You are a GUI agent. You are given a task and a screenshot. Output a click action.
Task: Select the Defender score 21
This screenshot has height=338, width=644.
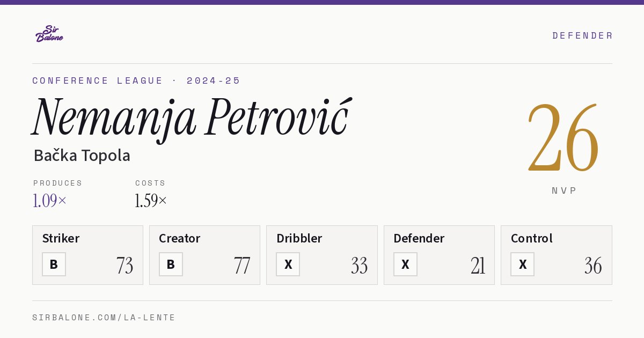[x=478, y=266]
